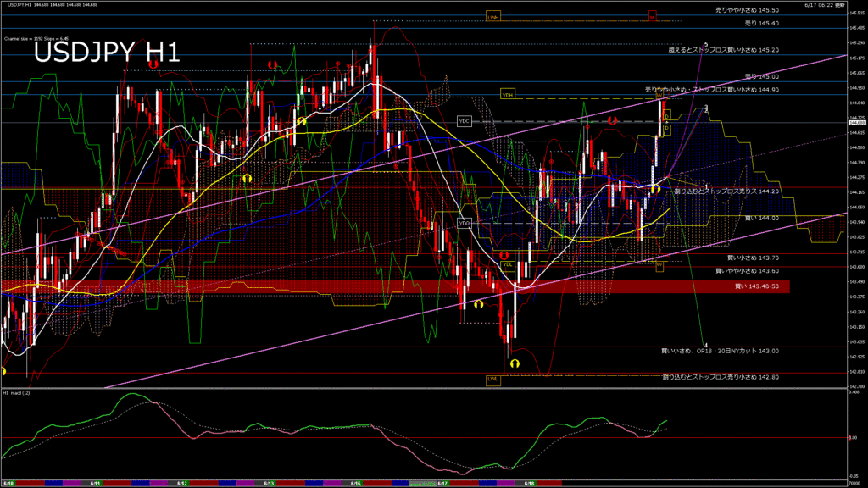This screenshot has width=868, height=488.
Task: Select the LWL last-week-low marker box
Action: [493, 380]
